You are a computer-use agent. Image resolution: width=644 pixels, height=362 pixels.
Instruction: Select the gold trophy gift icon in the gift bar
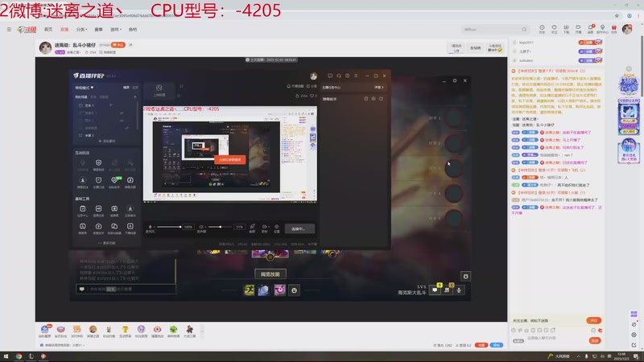click(125, 331)
